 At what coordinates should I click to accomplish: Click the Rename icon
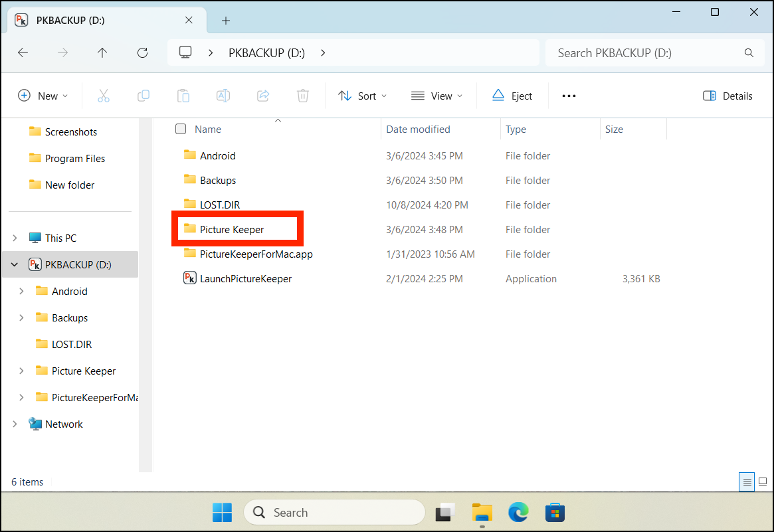[x=223, y=96]
